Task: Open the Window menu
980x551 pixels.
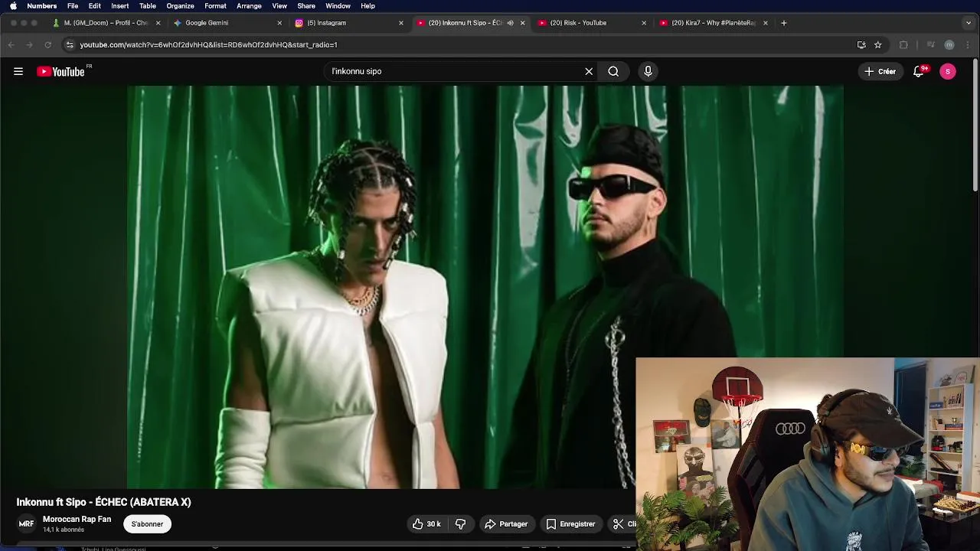Action: 338,6
